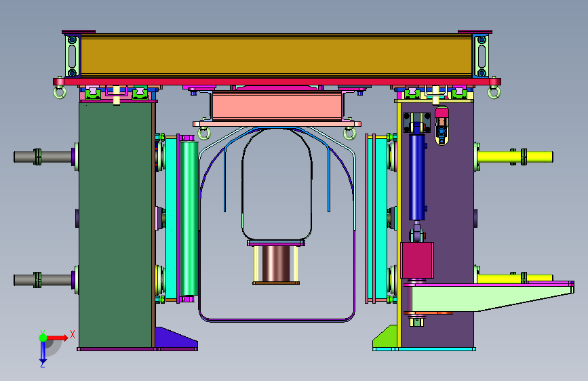Select the blue hydraulic cylinder body
The image size is (588, 381).
[x=416, y=177]
